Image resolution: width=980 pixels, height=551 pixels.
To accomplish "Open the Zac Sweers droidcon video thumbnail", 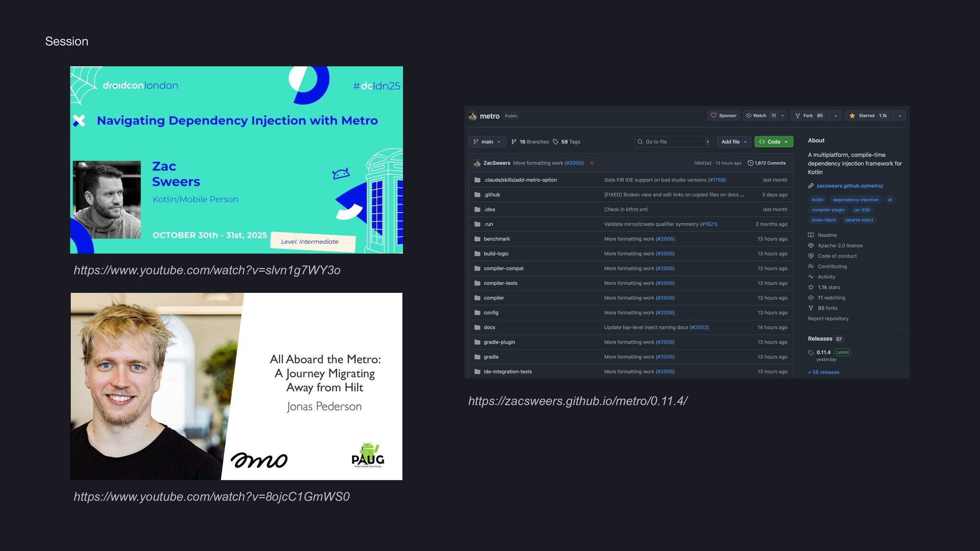I will click(x=236, y=160).
